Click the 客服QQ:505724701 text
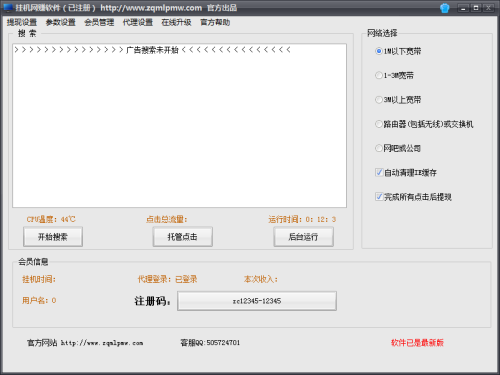 pos(210,343)
